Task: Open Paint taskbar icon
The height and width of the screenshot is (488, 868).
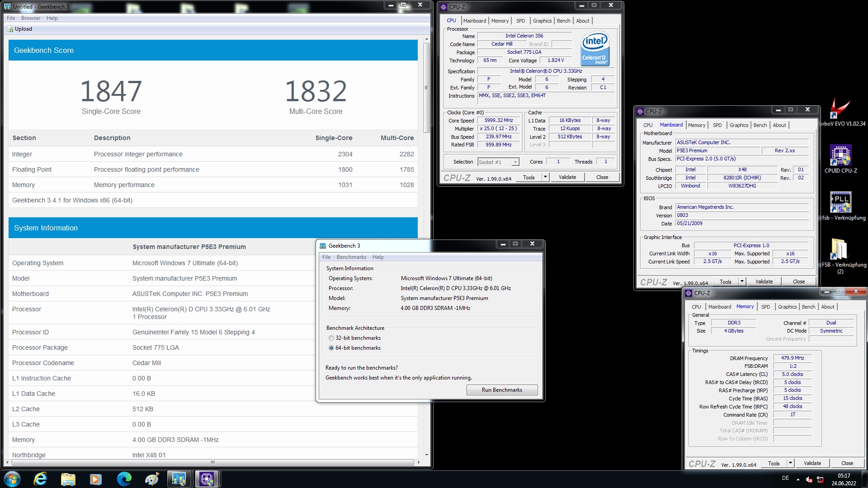Action: coord(151,479)
